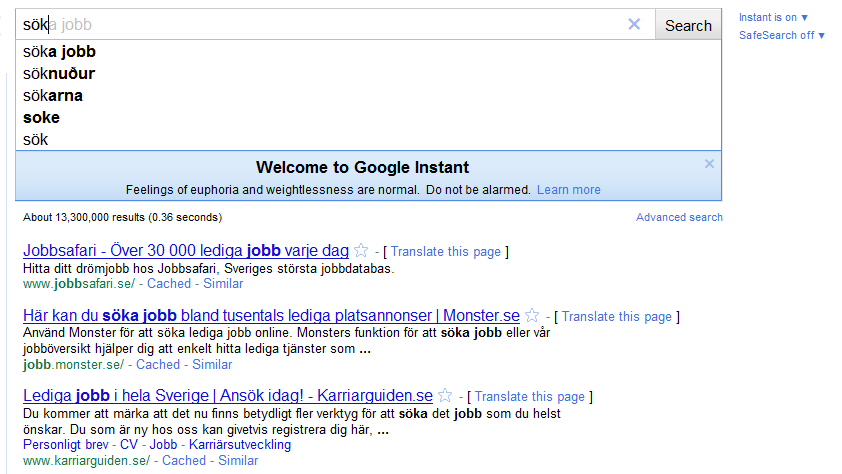Open Similar pages for jobb.monster.se
This screenshot has height=474, width=842.
click(212, 364)
